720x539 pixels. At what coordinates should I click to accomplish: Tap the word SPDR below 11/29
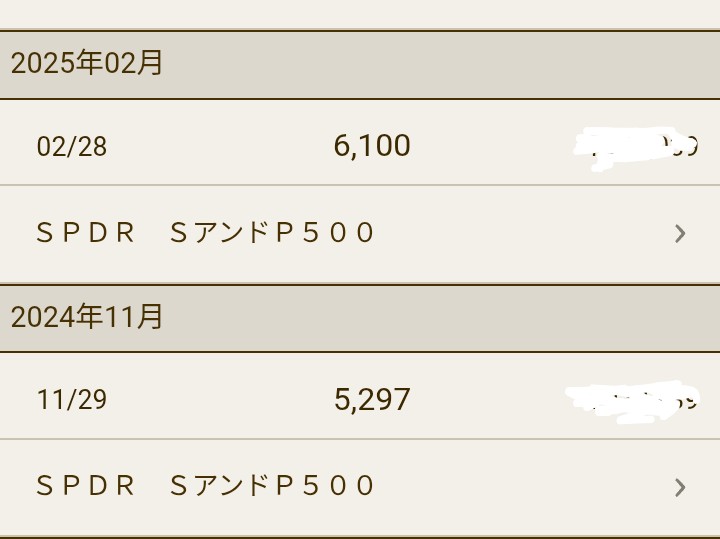[x=85, y=486]
